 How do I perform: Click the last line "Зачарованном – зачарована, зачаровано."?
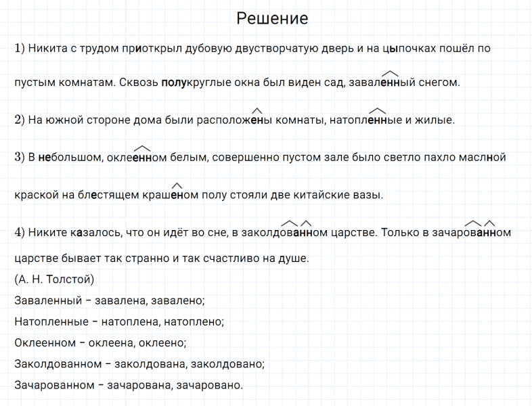tap(128, 385)
